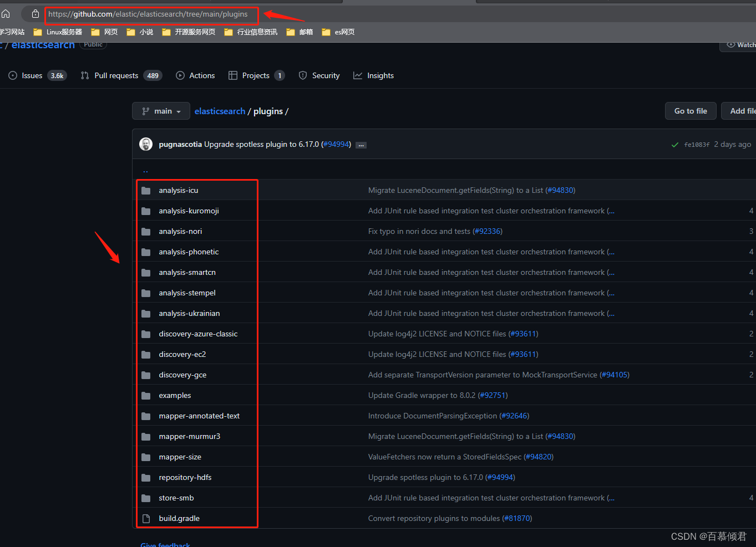Click pugnascotia avatar image

[146, 144]
